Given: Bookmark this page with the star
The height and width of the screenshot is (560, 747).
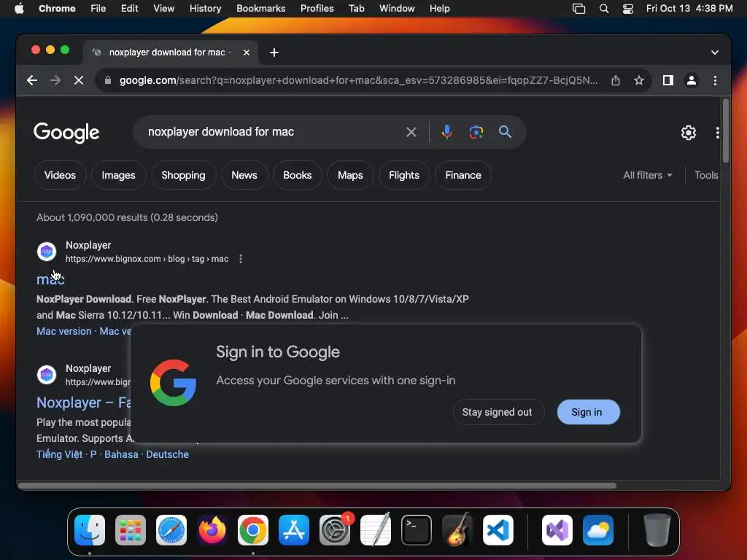Looking at the screenshot, I should (639, 80).
